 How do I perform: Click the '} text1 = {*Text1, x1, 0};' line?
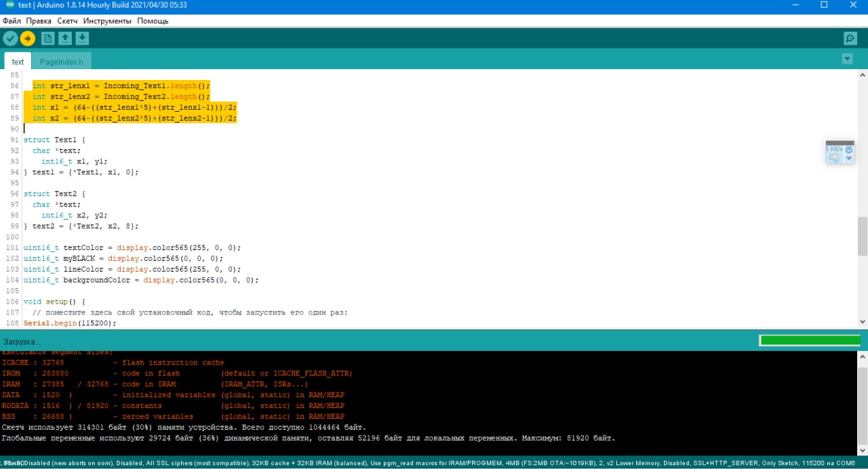pyautogui.click(x=81, y=172)
